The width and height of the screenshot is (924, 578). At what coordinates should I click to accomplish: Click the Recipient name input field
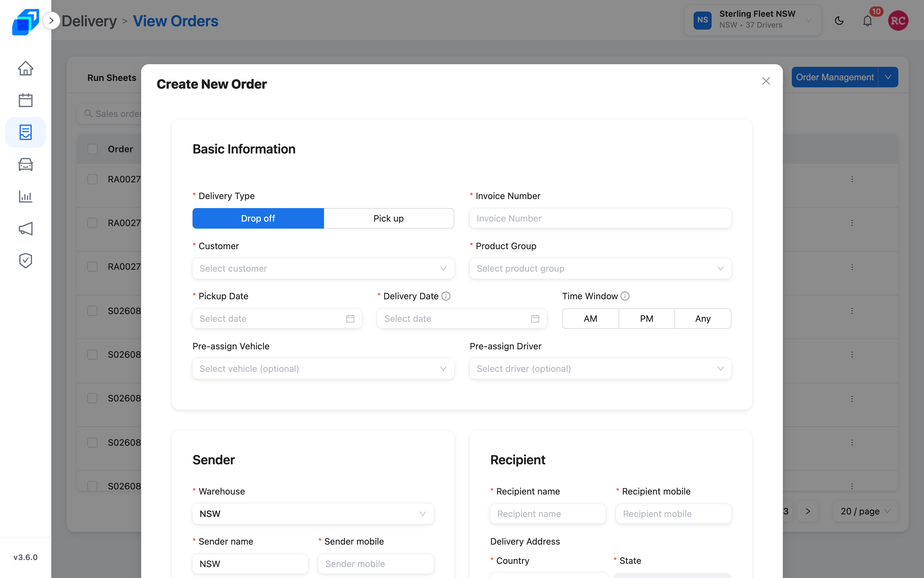(x=548, y=514)
